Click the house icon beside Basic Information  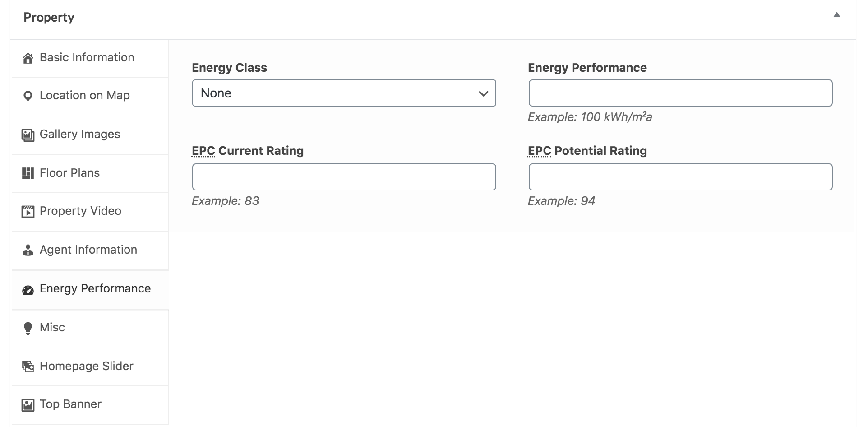coord(28,58)
